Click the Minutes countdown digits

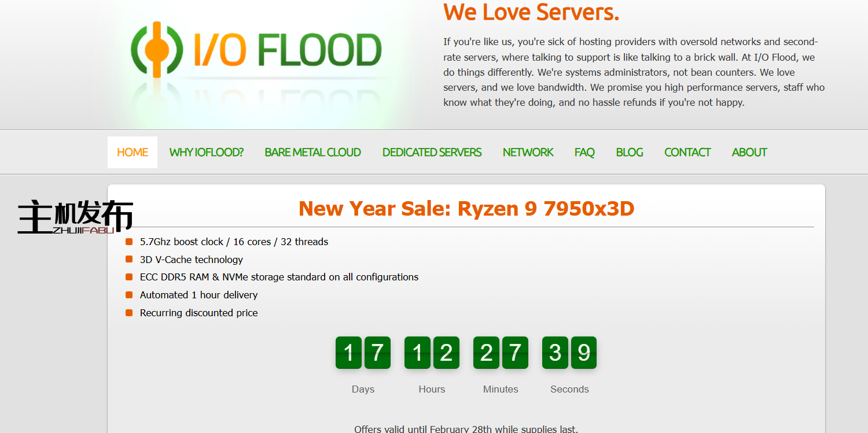(501, 353)
